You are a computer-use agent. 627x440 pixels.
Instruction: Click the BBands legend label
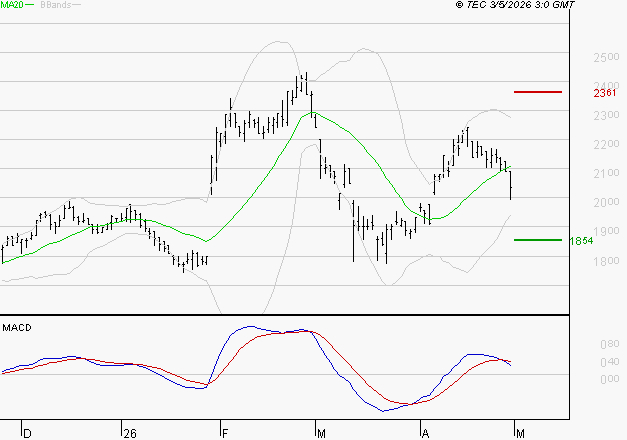tap(56, 5)
